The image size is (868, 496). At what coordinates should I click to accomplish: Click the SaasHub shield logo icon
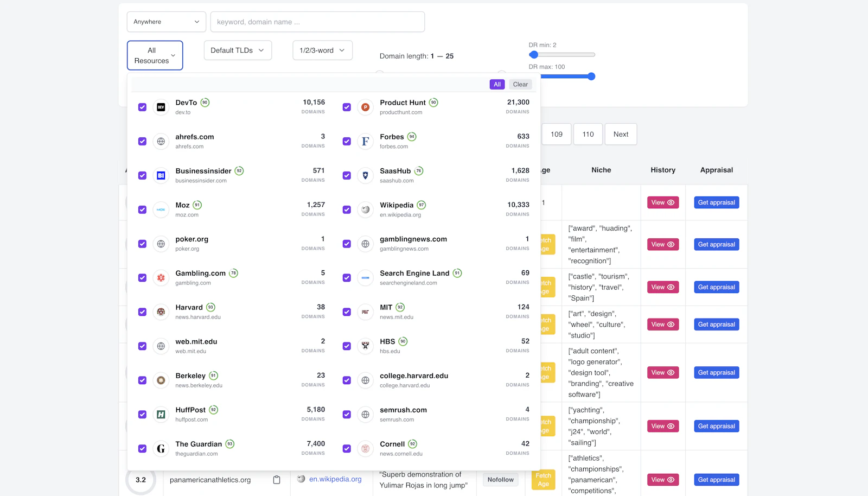pyautogui.click(x=366, y=176)
